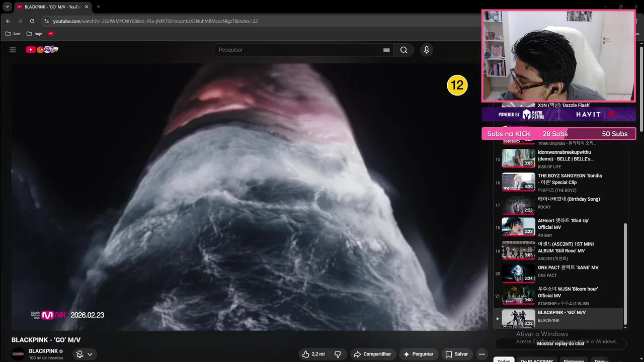Play ASC2NT 'Still Rose' MV thumbnail
The height and width of the screenshot is (362, 644).
(x=518, y=250)
